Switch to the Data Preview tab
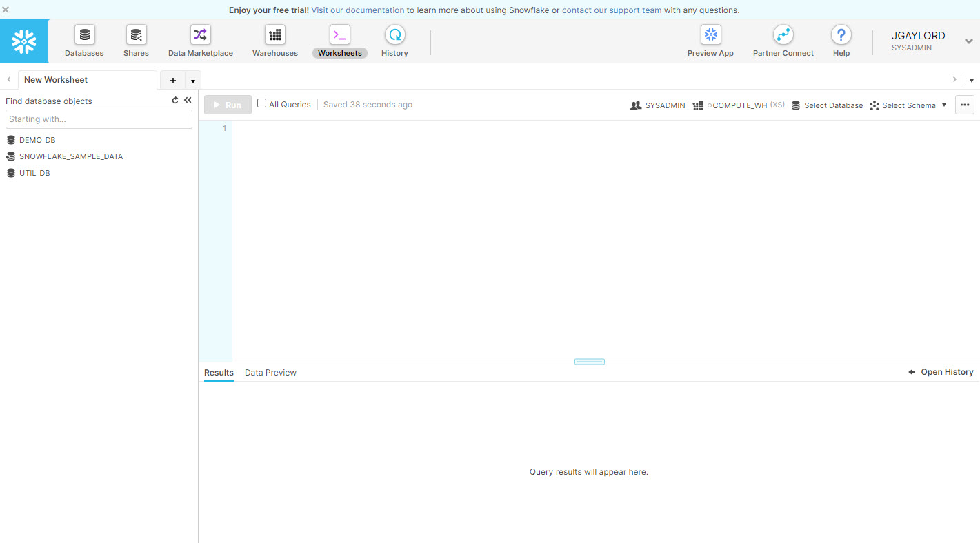980x543 pixels. (270, 373)
